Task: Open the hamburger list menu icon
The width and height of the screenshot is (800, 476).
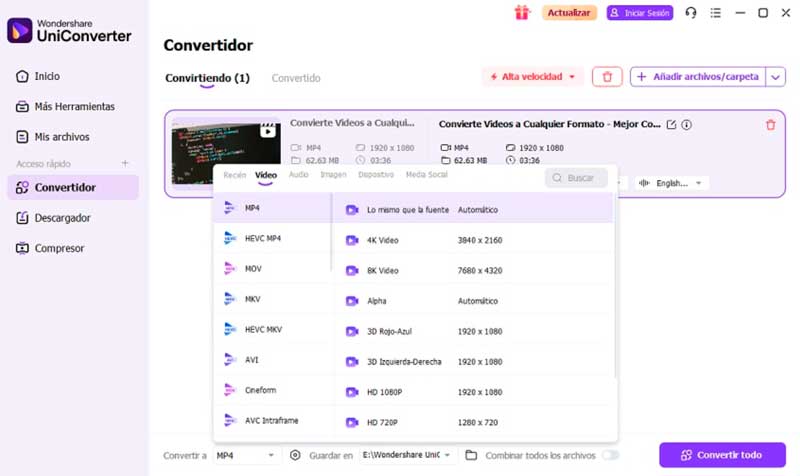Action: [x=716, y=13]
